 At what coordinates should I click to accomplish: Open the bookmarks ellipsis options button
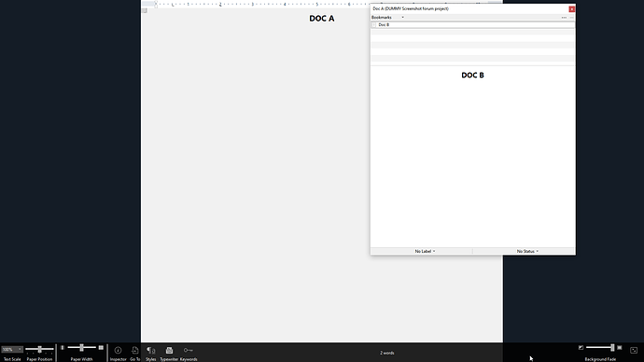(x=564, y=17)
